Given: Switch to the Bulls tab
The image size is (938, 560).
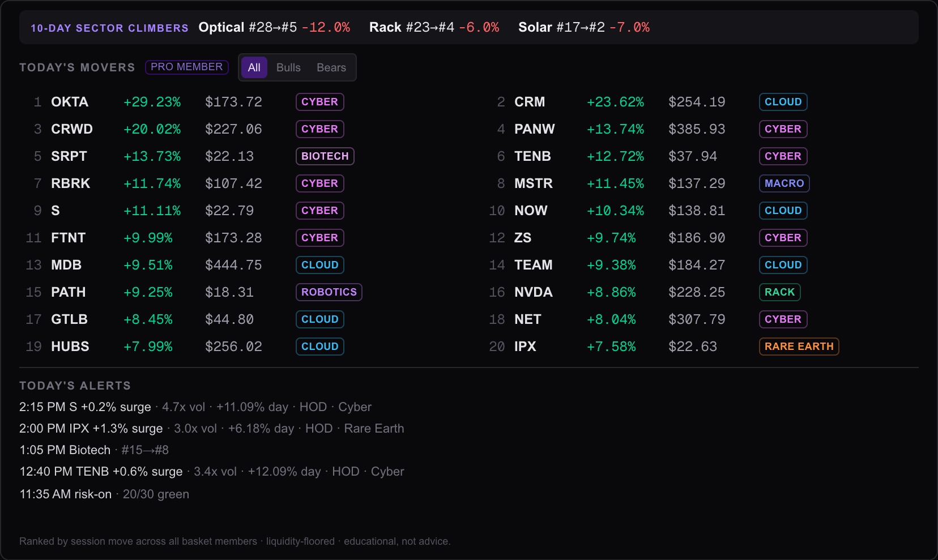Looking at the screenshot, I should point(288,67).
